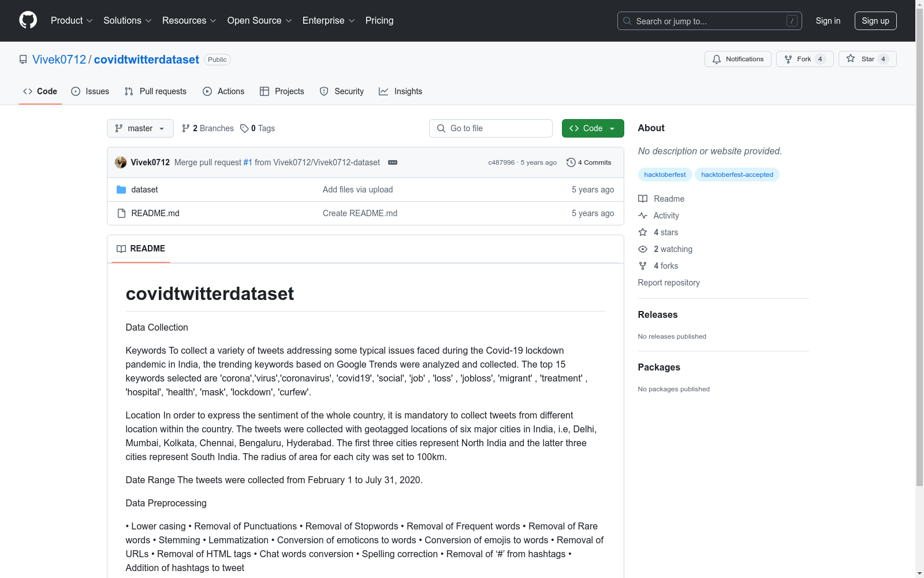
Task: Switch to the Pull requests tab
Action: click(155, 91)
